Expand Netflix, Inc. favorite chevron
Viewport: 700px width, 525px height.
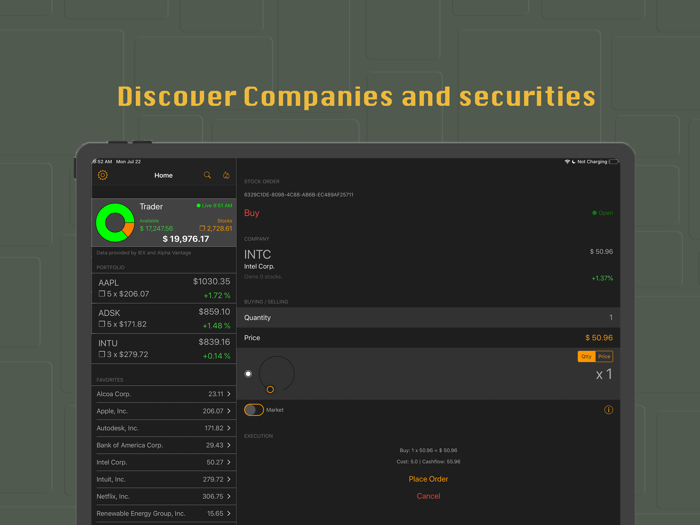229,496
